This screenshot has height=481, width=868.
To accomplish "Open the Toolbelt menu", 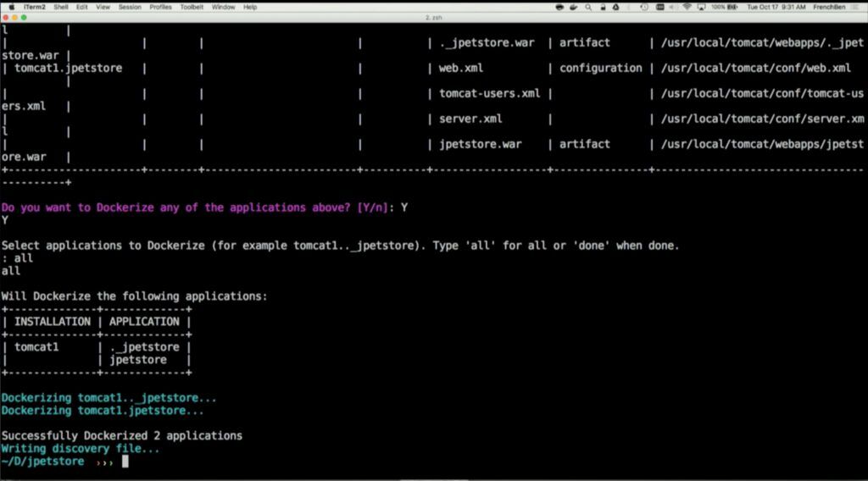I will point(192,7).
